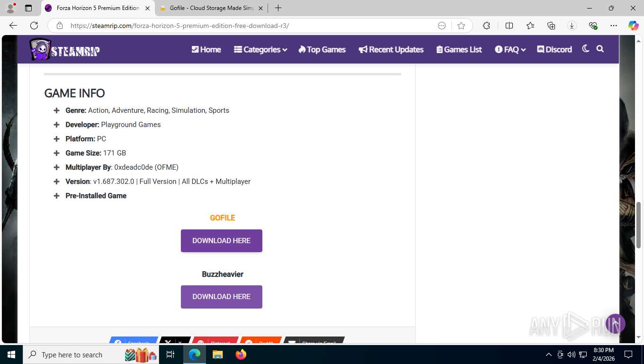The width and height of the screenshot is (644, 364).
Task: Click the Buzzheavier host label
Action: pos(223,274)
